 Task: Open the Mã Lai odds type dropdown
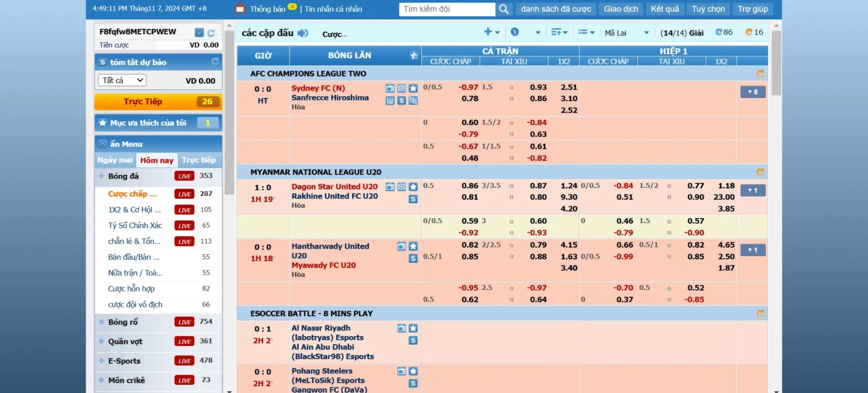tap(627, 33)
